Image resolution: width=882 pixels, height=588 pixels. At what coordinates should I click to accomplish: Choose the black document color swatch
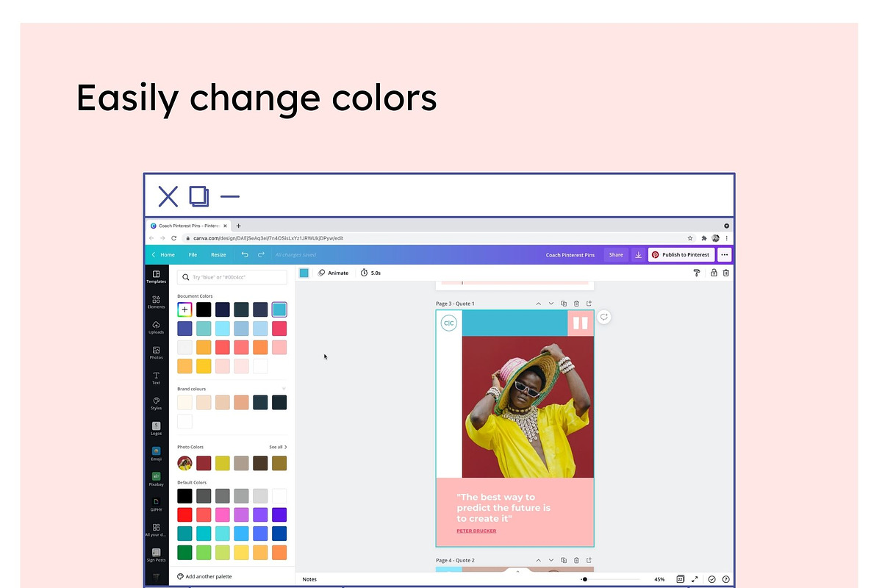pos(204,309)
